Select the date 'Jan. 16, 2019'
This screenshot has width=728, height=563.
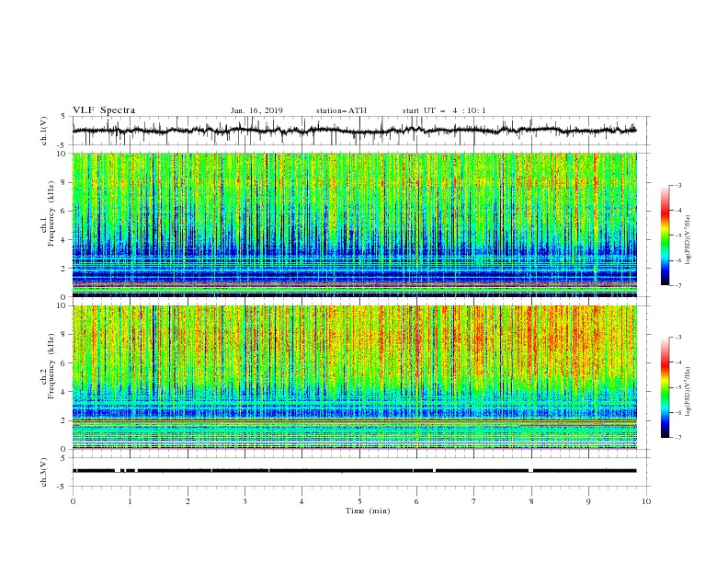256,110
